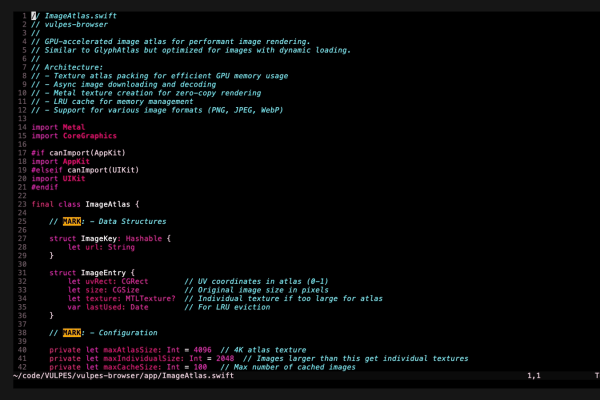Image resolution: width=600 pixels, height=400 pixels.
Task: Click the 'LRU cache for memory management' line
Action: click(x=112, y=101)
